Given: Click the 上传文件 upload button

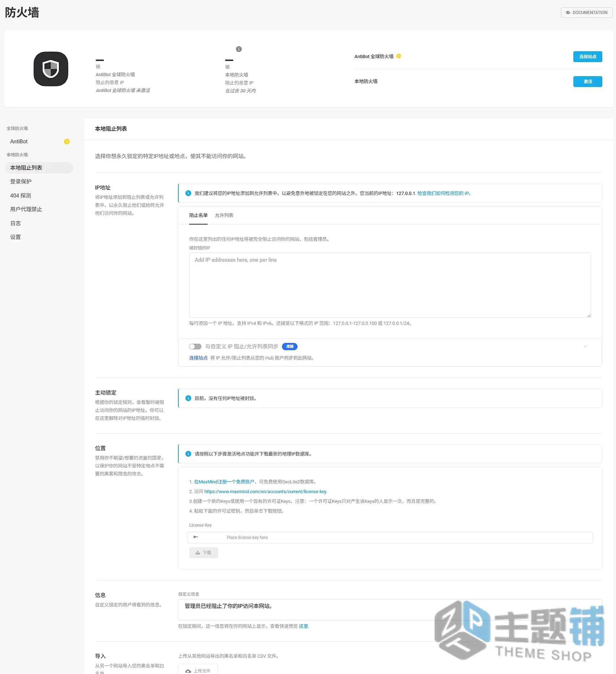Looking at the screenshot, I should tap(198, 670).
